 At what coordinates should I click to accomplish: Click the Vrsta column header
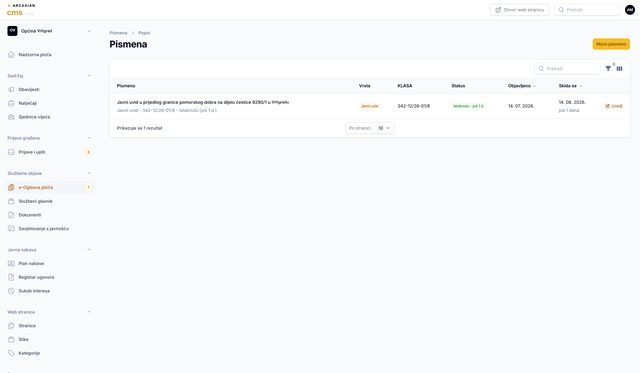[x=364, y=86]
